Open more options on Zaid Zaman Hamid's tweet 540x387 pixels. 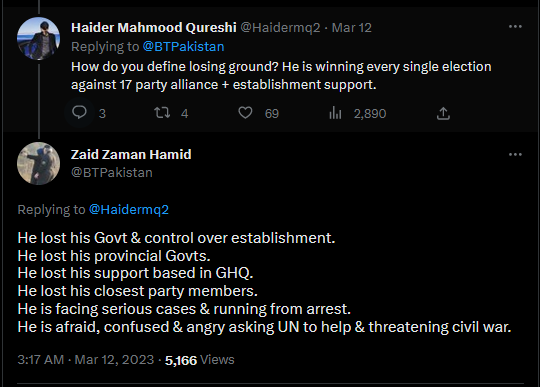pos(515,155)
